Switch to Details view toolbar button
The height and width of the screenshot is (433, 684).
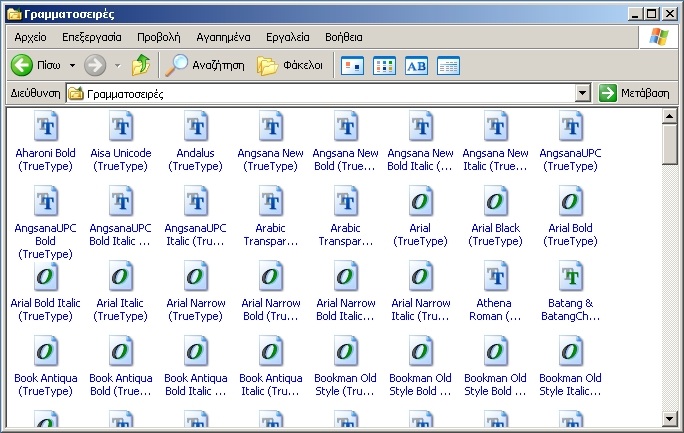tap(448, 66)
